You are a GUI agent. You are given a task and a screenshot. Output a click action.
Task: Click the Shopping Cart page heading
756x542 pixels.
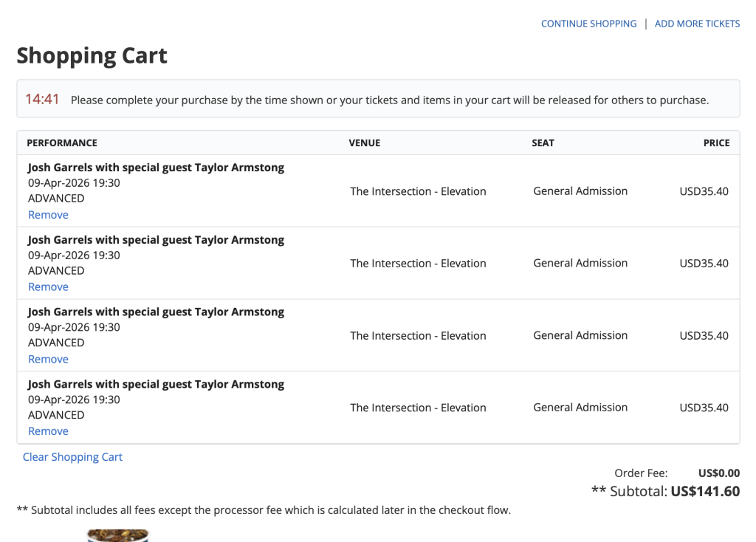[x=92, y=56]
